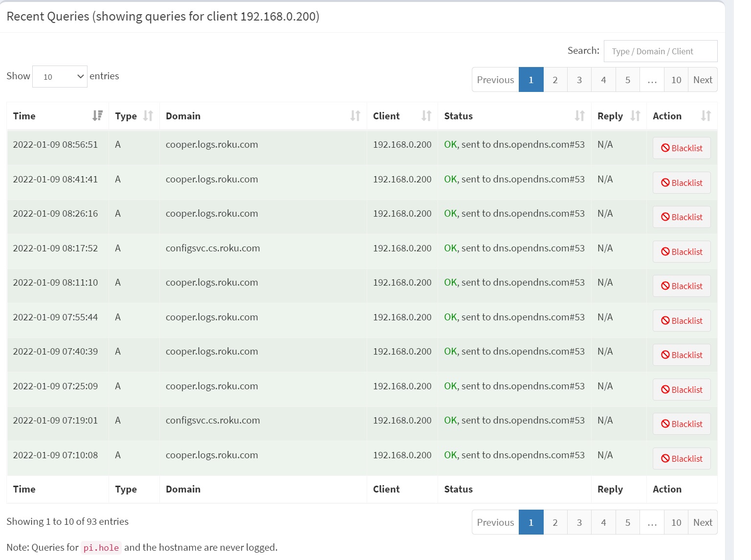Click type A in 07:19:01 row

point(118,420)
